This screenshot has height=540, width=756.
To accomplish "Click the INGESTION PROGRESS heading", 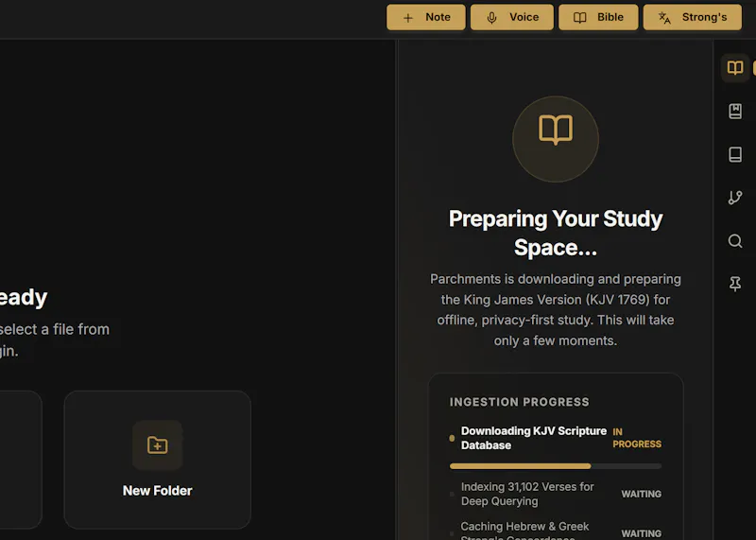I will tap(519, 402).
